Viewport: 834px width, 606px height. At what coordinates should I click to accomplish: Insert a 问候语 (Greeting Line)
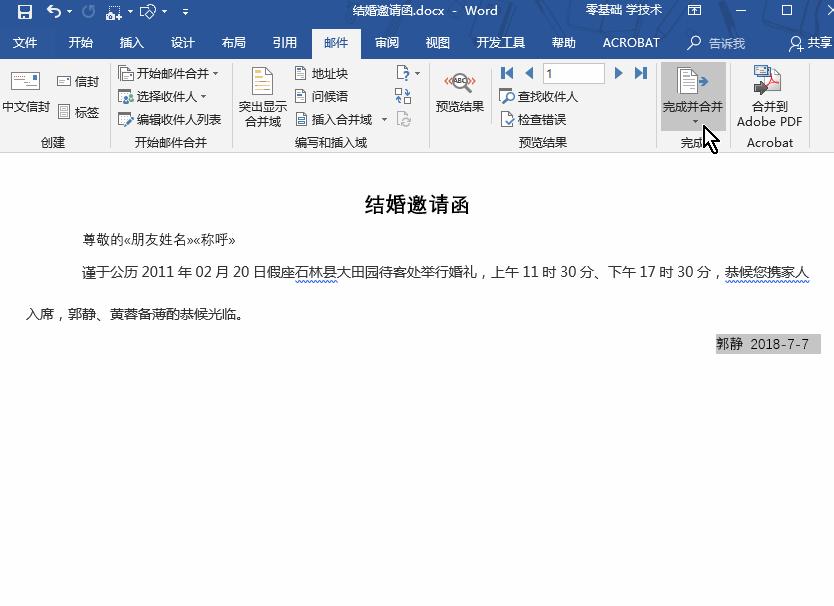click(x=320, y=97)
